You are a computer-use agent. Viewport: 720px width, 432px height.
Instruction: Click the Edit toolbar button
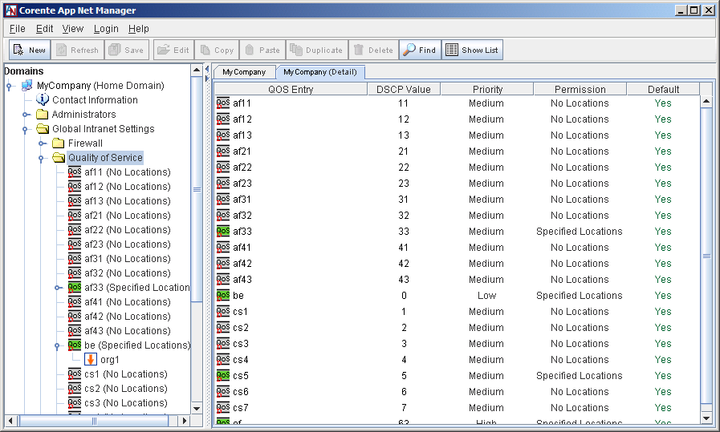click(x=173, y=50)
